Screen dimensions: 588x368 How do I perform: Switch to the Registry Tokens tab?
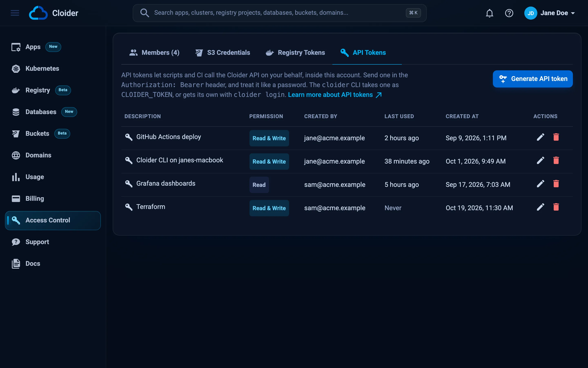(x=295, y=53)
